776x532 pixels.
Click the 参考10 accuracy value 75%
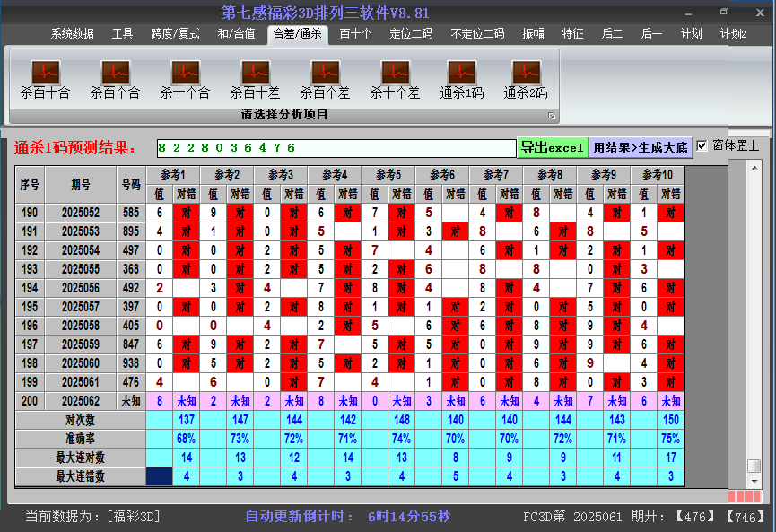coord(670,439)
